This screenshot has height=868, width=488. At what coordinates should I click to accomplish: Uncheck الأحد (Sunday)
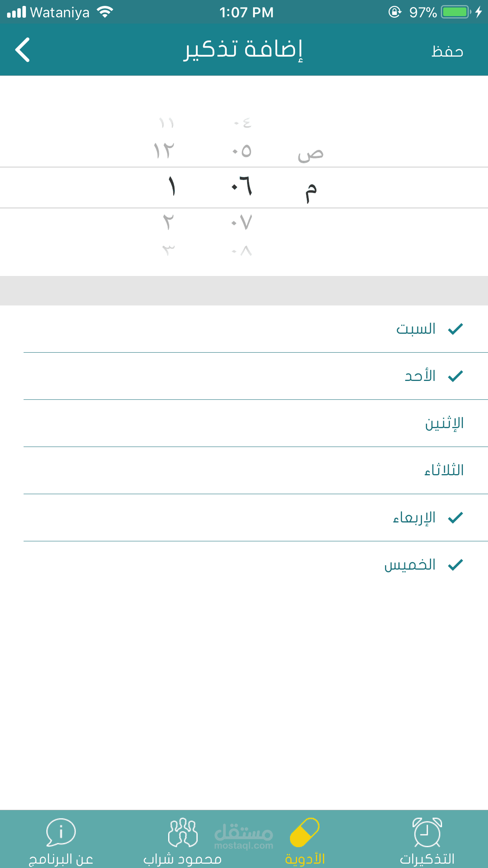(432, 376)
